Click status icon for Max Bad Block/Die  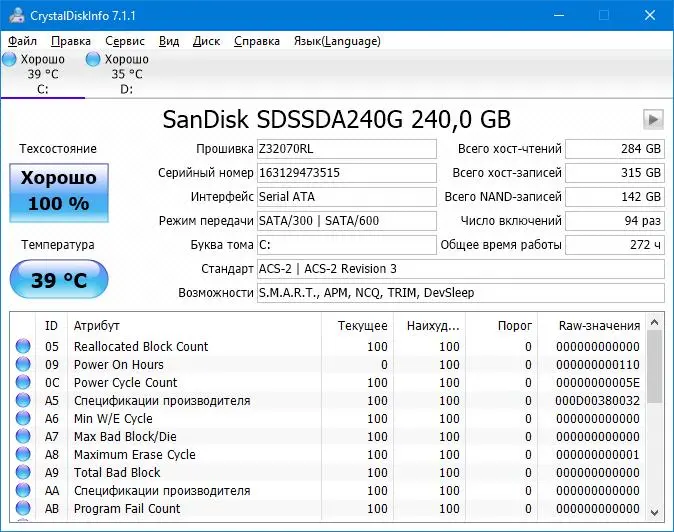(x=23, y=436)
